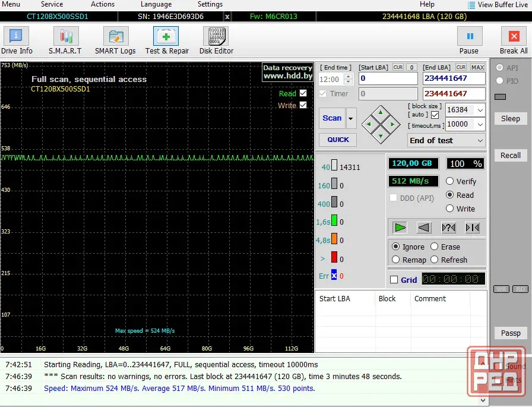Click the QUICK scan button
532x407 pixels.
338,140
